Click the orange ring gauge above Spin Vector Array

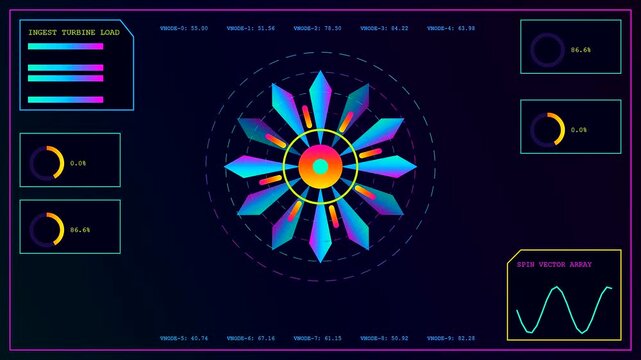548,130
